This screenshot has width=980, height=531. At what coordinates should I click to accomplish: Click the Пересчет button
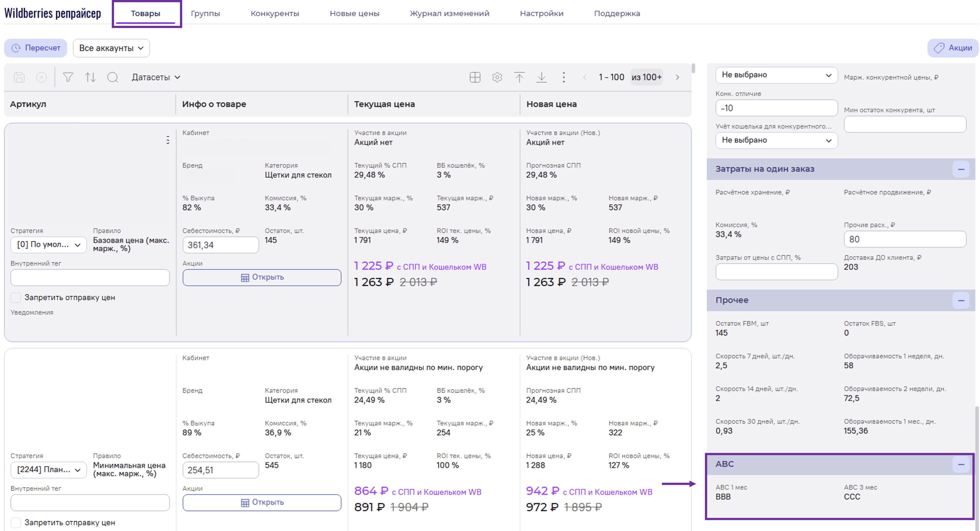[36, 48]
